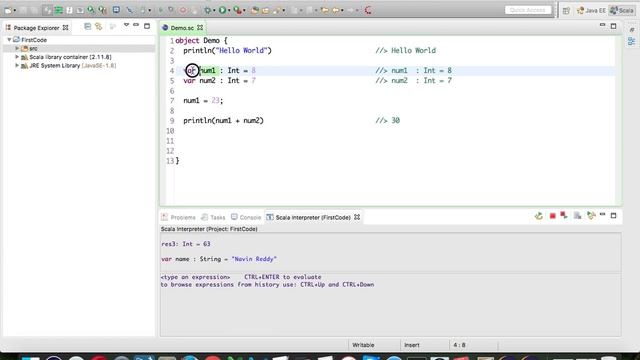
Task: Open the New file dropdown arrow
Action: pyautogui.click(x=15, y=11)
